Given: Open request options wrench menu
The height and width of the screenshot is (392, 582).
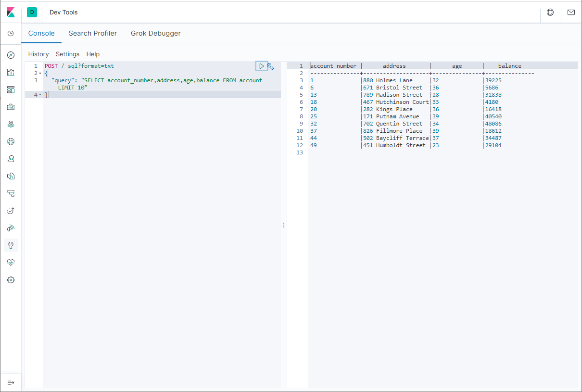Looking at the screenshot, I should (x=270, y=66).
